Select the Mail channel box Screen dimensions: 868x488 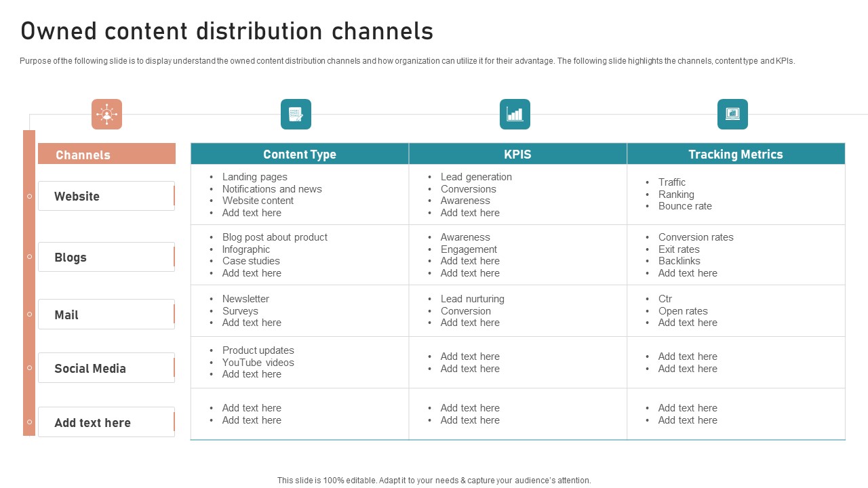pyautogui.click(x=106, y=314)
